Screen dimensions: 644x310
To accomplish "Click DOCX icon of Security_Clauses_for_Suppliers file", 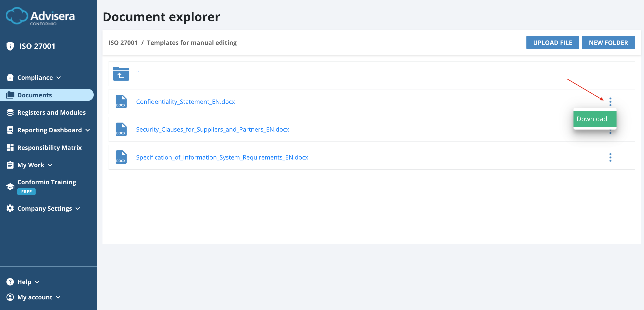I will click(121, 130).
